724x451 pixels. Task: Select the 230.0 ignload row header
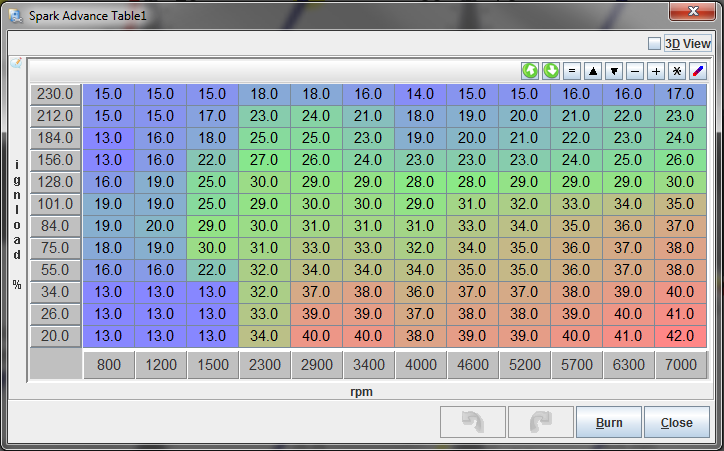coord(55,94)
